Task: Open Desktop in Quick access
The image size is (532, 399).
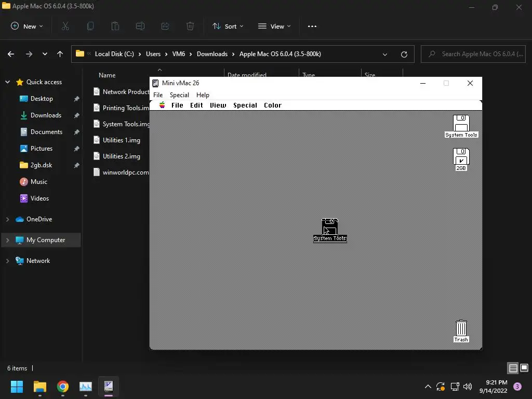Action: click(42, 99)
